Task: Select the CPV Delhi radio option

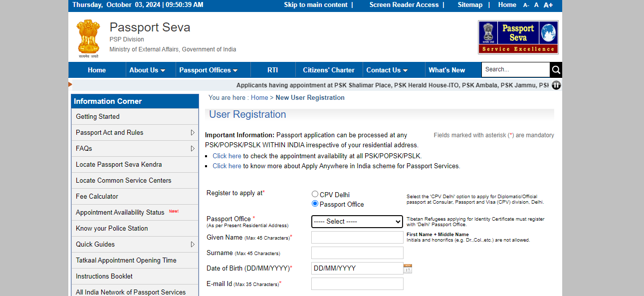Action: [315, 194]
